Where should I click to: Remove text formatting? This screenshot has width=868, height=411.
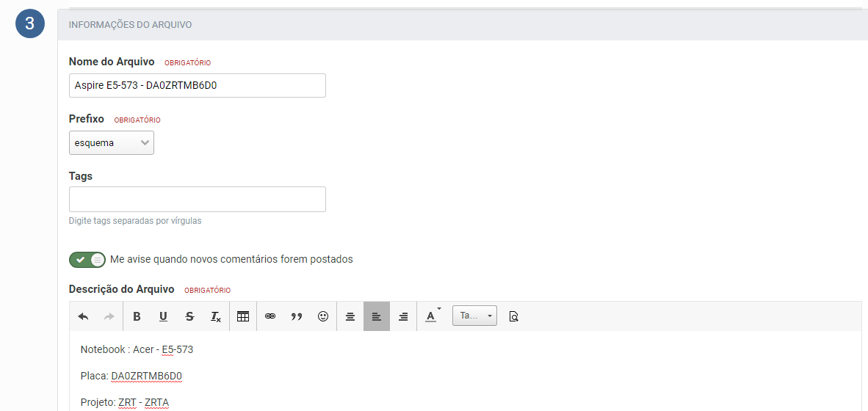216,316
